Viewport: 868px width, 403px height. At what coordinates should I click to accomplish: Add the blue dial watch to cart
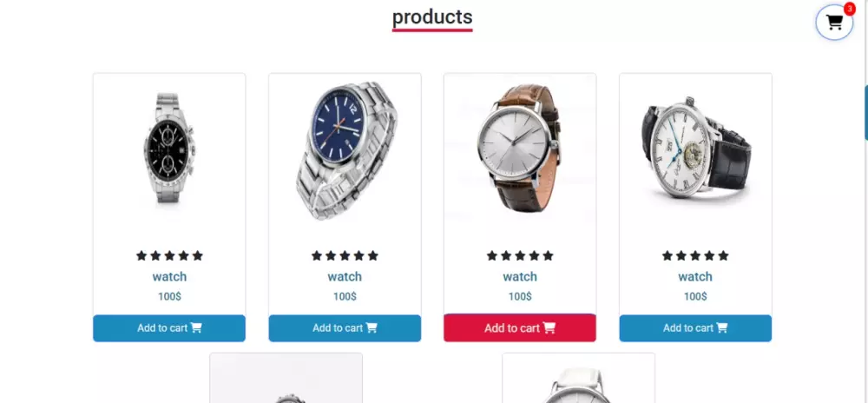tap(345, 328)
